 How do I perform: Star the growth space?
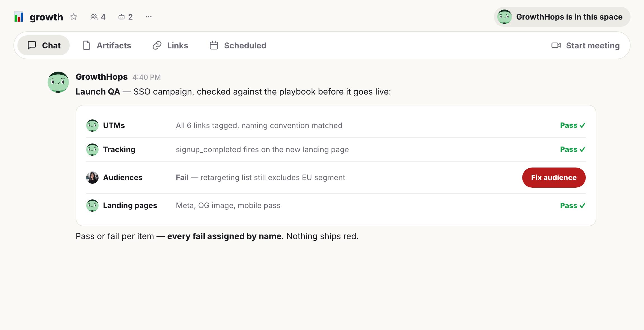[74, 17]
